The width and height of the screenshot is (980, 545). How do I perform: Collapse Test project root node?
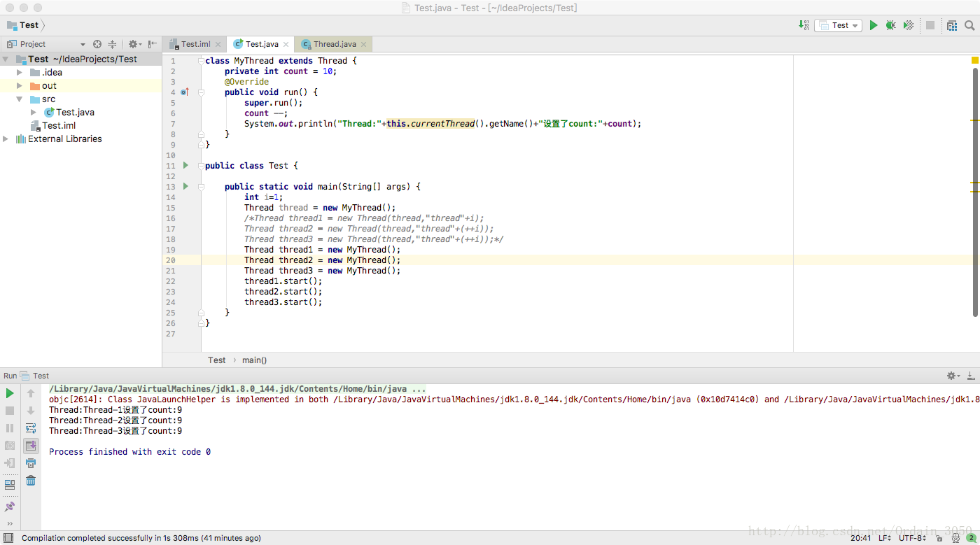click(x=6, y=59)
